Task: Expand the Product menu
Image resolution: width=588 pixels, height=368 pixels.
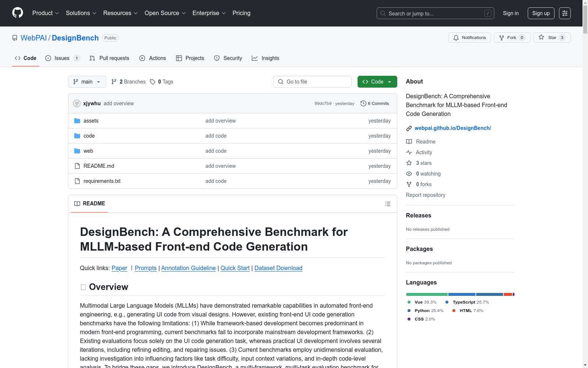Action: coord(46,13)
